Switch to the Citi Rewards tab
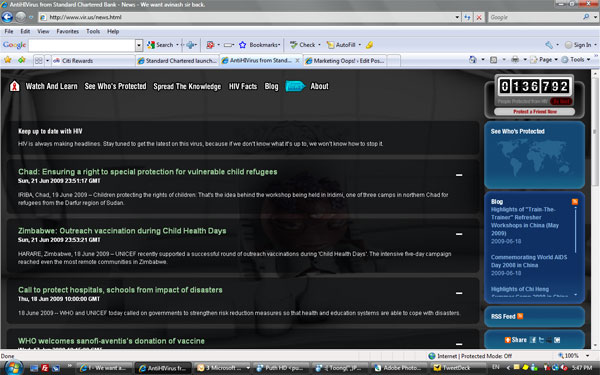The height and width of the screenshot is (375, 600). [93, 60]
